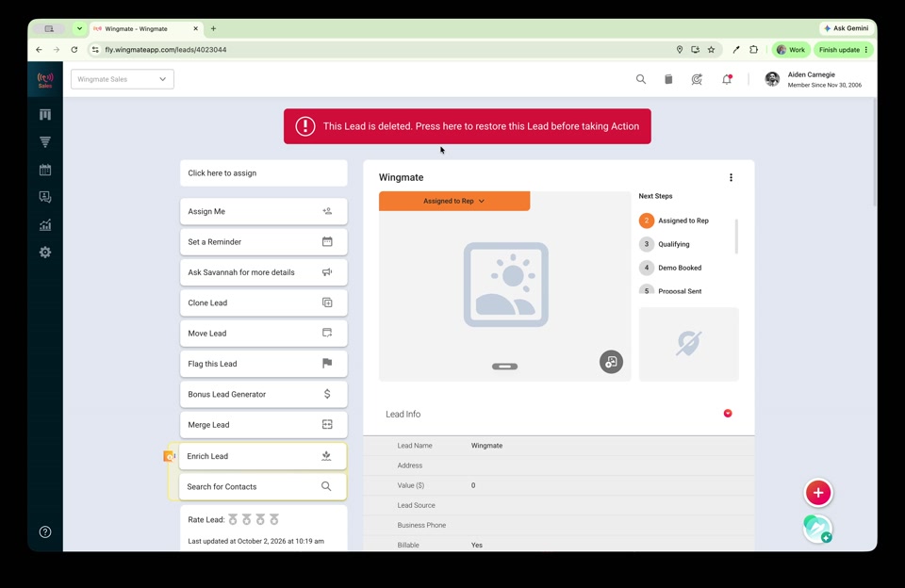Click the Clone Lead button
Image resolution: width=905 pixels, height=588 pixels.
(264, 302)
